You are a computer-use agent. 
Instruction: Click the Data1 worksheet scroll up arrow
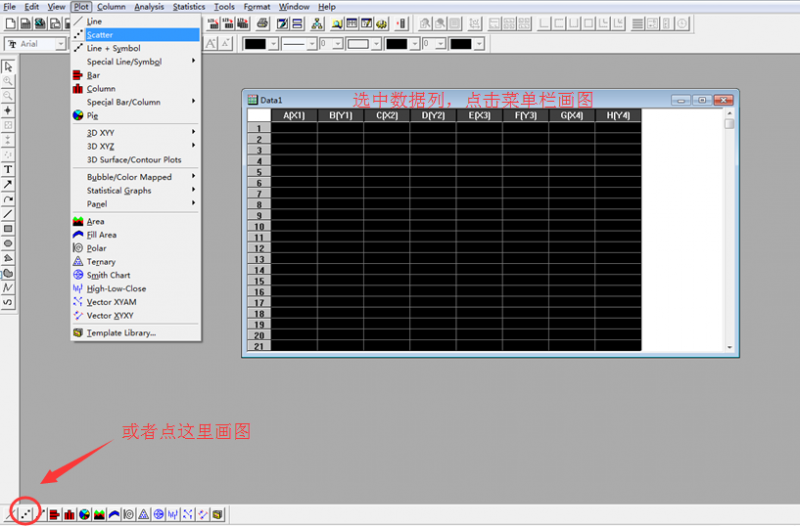[730, 113]
